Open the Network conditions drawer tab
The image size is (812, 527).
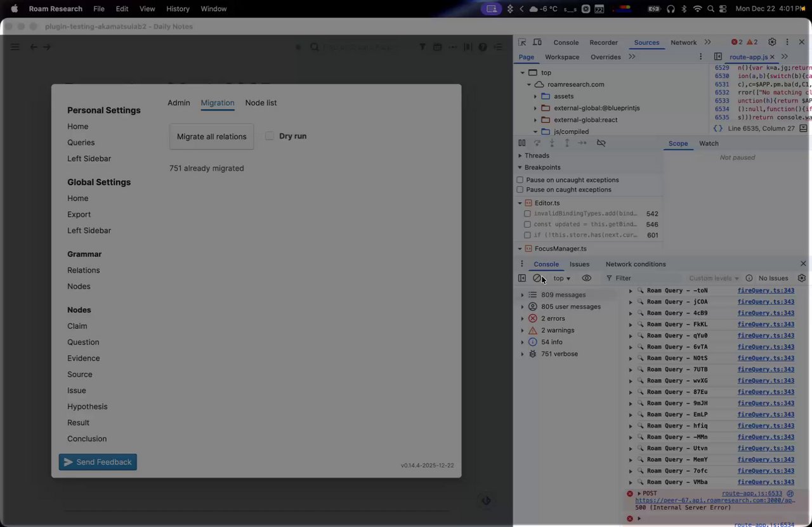tap(636, 264)
